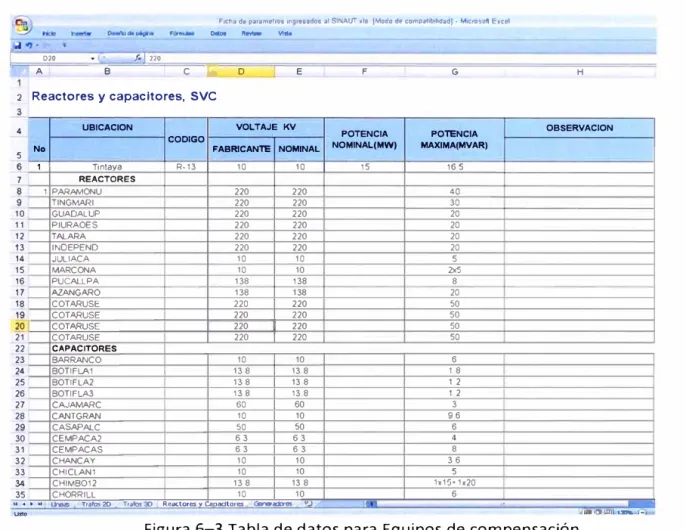Screen dimensions: 686x530
Task: Select column H header
Action: point(580,71)
